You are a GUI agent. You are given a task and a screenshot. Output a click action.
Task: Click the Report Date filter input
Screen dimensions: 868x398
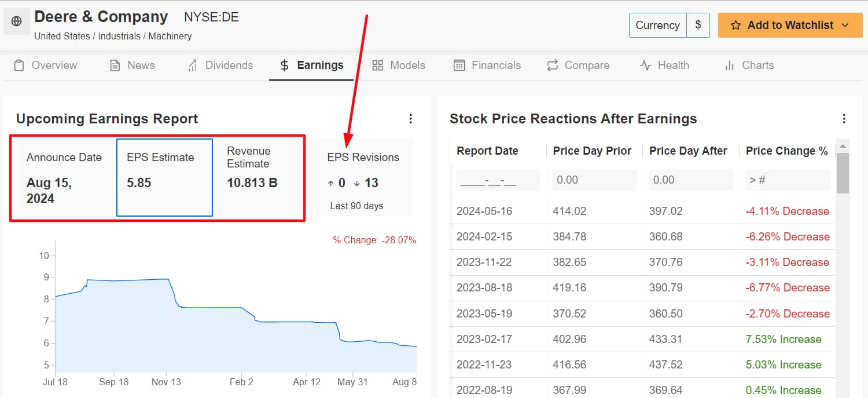[498, 180]
